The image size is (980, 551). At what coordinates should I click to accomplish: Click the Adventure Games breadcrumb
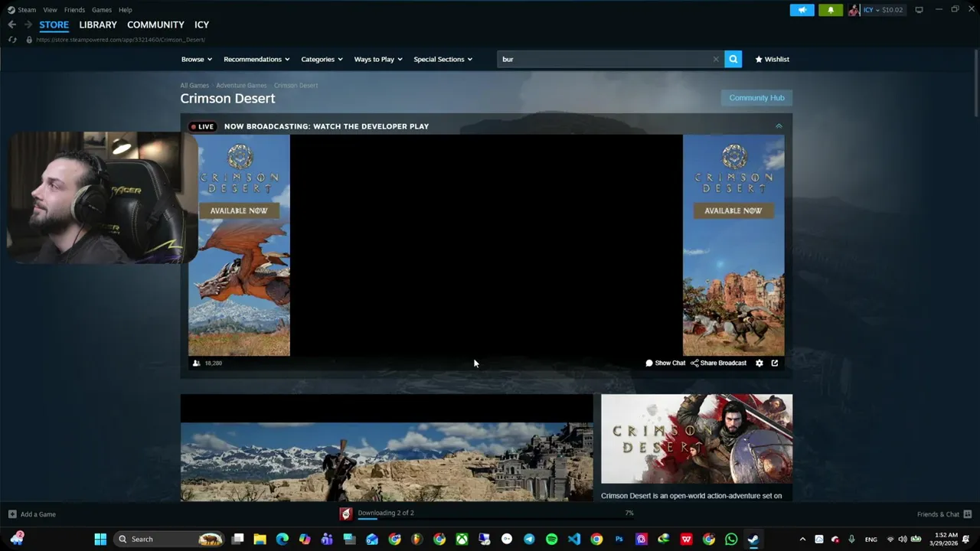pyautogui.click(x=241, y=85)
